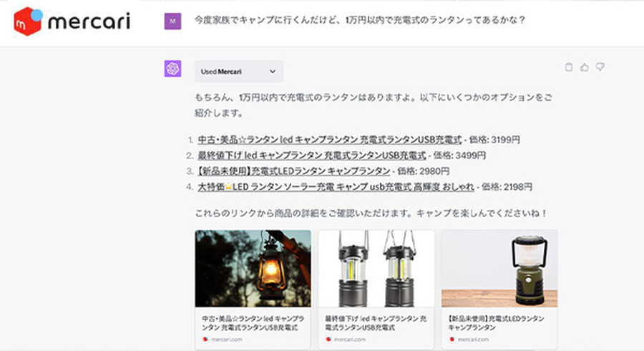Screen dimensions: 644x351
Task: Click the glowing oil lantern thumbnail
Action: [253, 269]
